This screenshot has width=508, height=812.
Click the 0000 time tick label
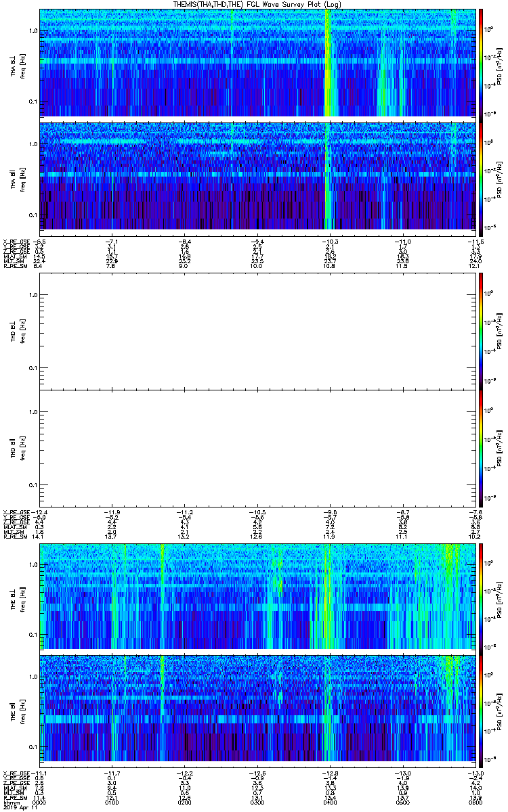coord(40,803)
